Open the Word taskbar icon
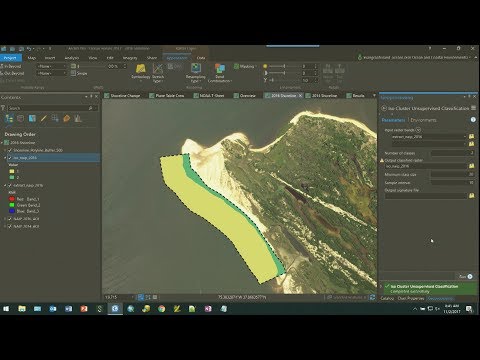This screenshot has height=360, width=480. coord(68,309)
